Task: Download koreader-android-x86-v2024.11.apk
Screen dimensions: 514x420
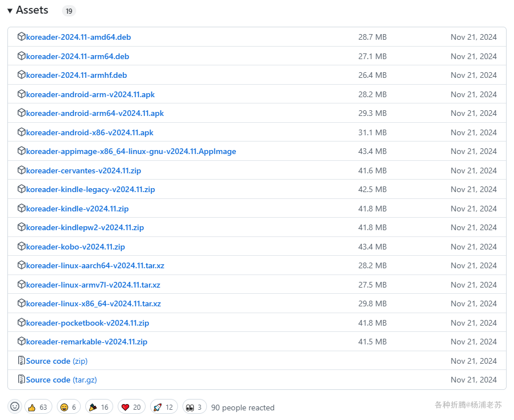Action: pos(89,132)
